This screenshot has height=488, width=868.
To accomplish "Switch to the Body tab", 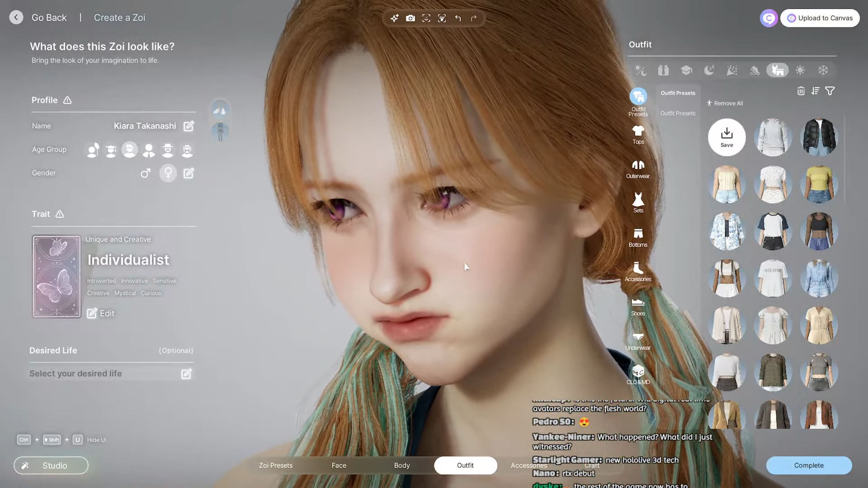I will coord(401,465).
